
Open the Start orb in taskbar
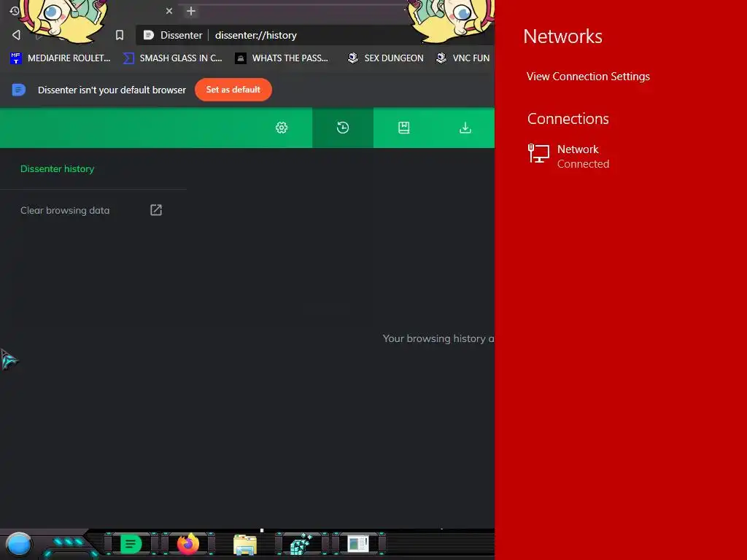tap(19, 544)
